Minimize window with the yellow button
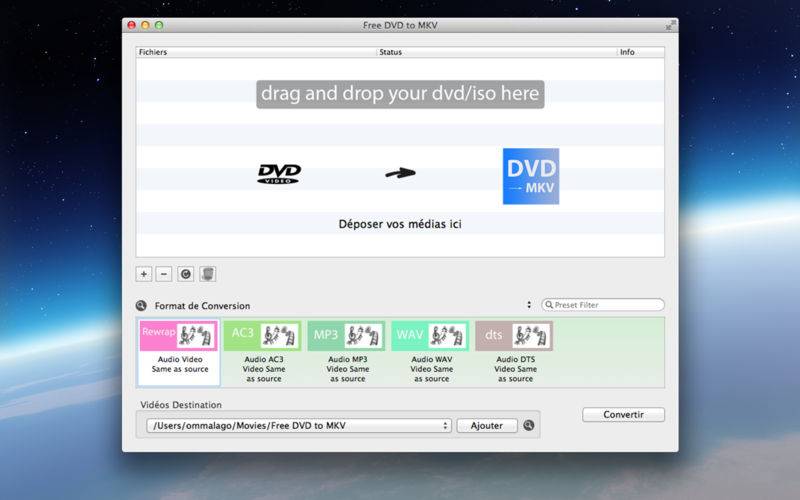The image size is (800, 500). (145, 25)
